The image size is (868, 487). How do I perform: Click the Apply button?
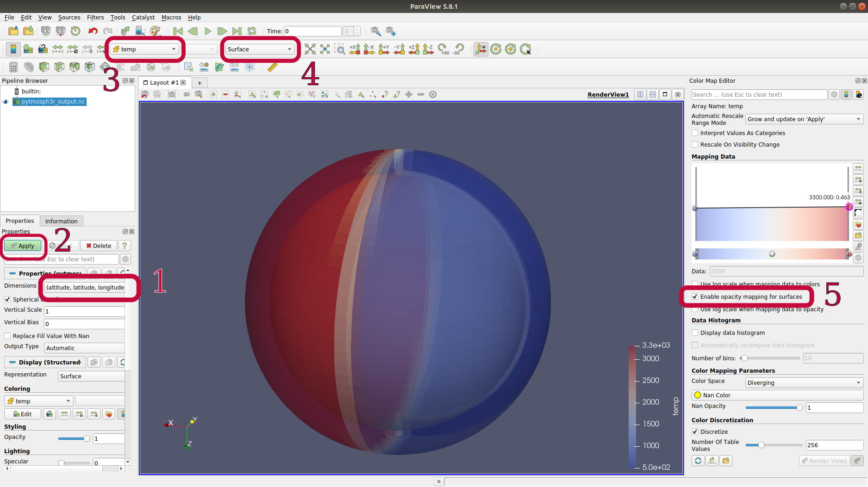click(23, 246)
